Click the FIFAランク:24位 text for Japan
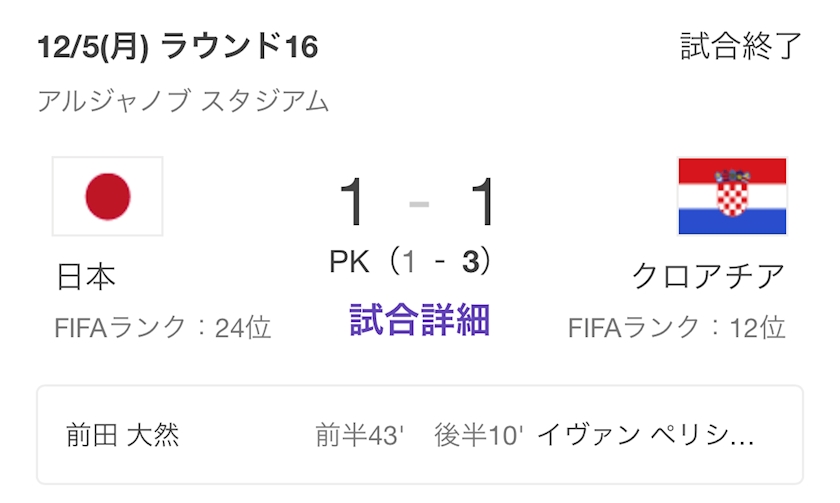Screen dimensions: 840x503 tap(163, 327)
